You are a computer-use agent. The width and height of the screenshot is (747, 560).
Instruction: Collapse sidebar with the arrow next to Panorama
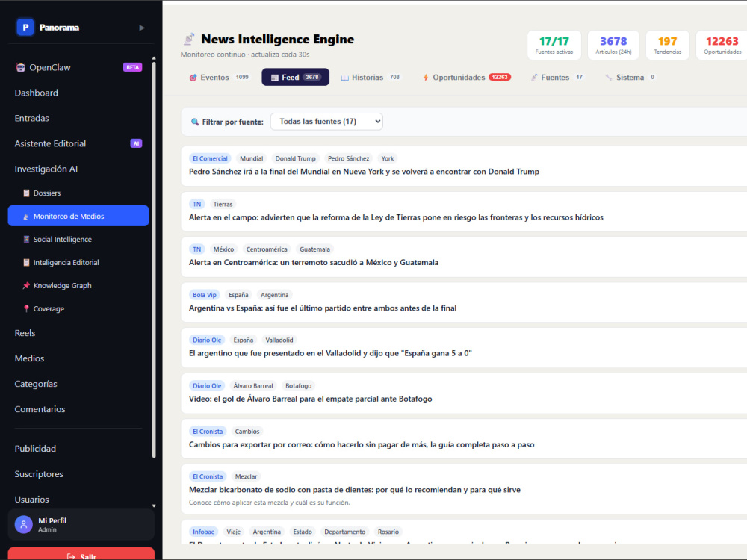coord(141,28)
